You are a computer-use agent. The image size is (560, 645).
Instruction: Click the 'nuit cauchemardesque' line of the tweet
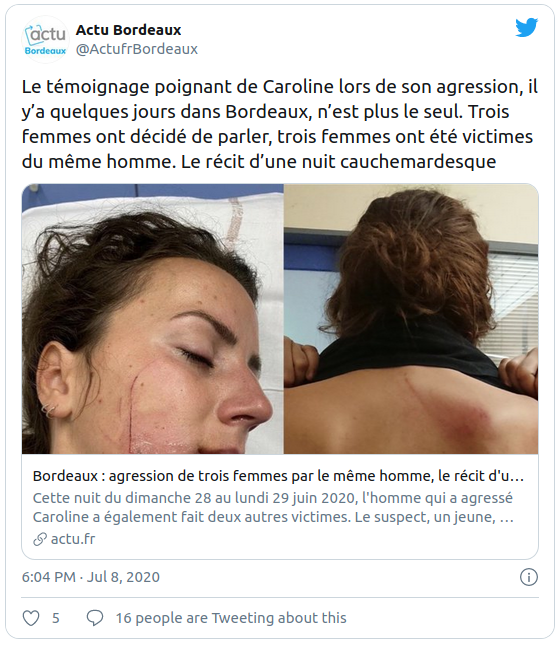259,162
